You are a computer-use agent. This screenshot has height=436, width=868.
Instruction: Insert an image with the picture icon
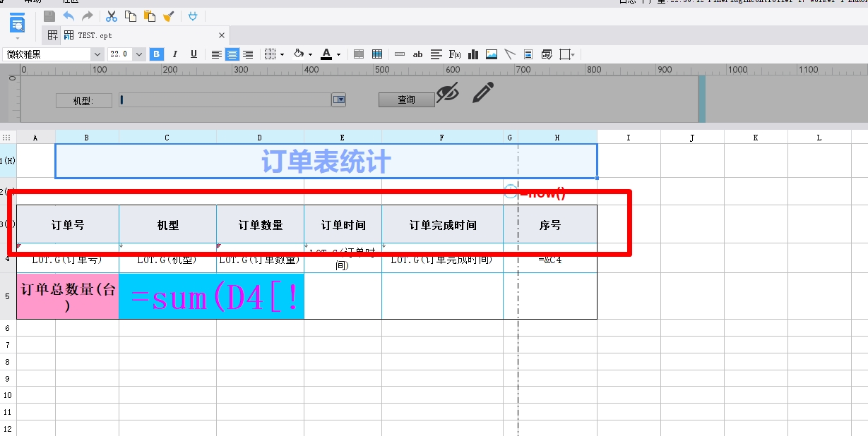[x=492, y=54]
